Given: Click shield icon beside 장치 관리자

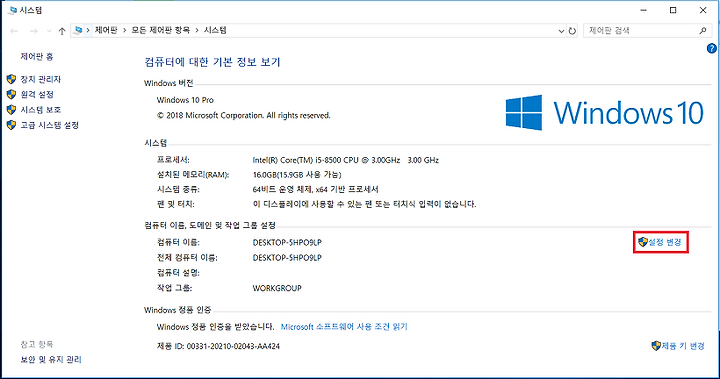Looking at the screenshot, I should 11,79.
